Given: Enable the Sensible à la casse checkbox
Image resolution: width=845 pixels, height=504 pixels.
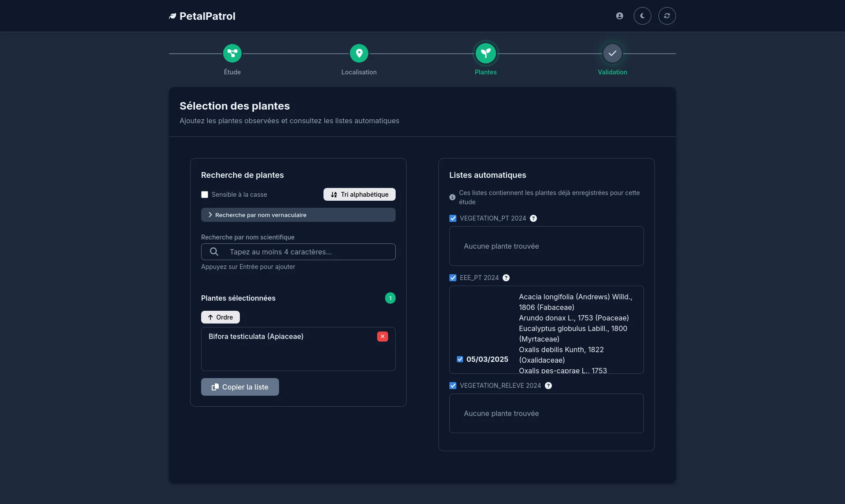Looking at the screenshot, I should click(205, 195).
